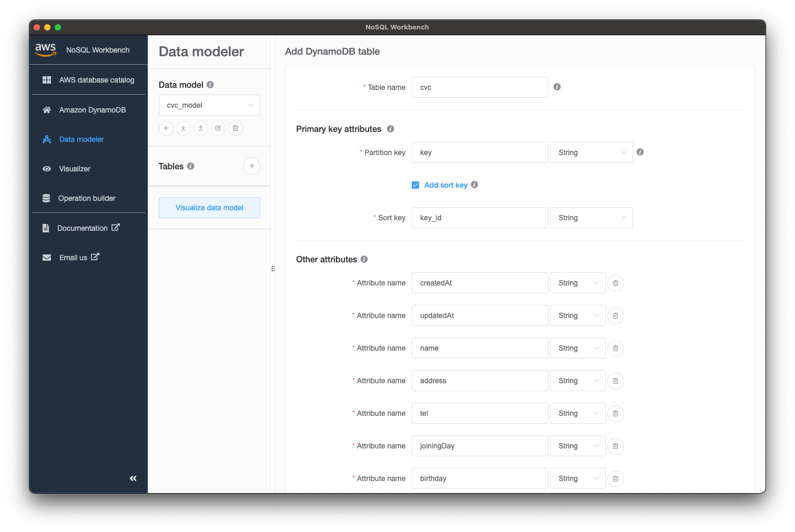Click the export data model upload icon
Viewport: 795px width, 532px height.
click(x=201, y=128)
